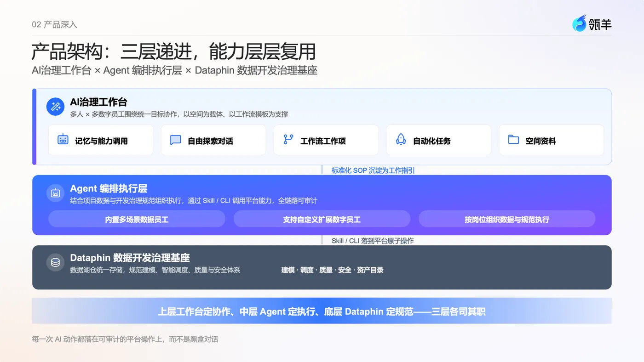Click the 建模 · 调度 · 质量 · 安全 · 资产目录 text
644x362 pixels.
[333, 270]
